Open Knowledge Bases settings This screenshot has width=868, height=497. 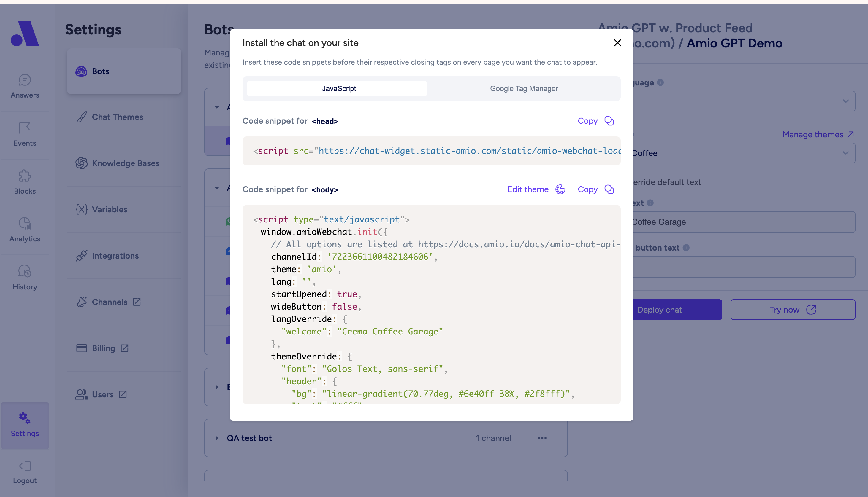click(x=125, y=163)
